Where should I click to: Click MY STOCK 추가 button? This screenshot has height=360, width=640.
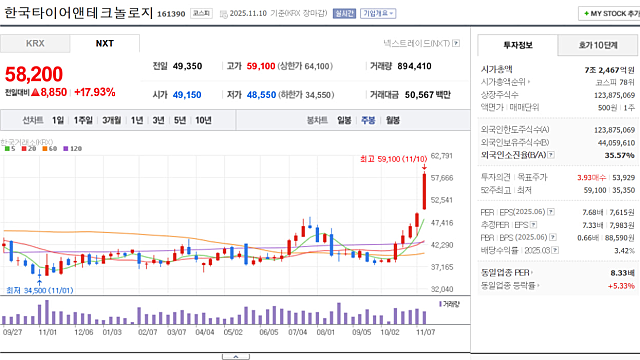[610, 13]
